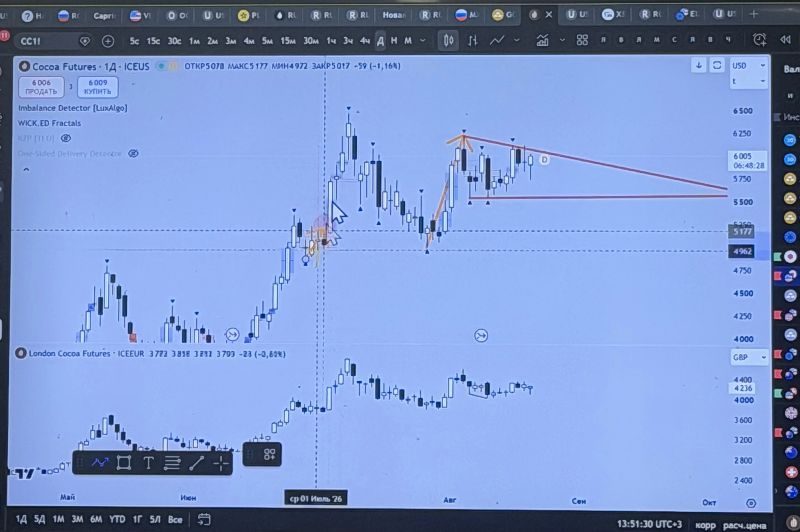
Task: Open the USD currency dropdown
Action: coord(748,65)
